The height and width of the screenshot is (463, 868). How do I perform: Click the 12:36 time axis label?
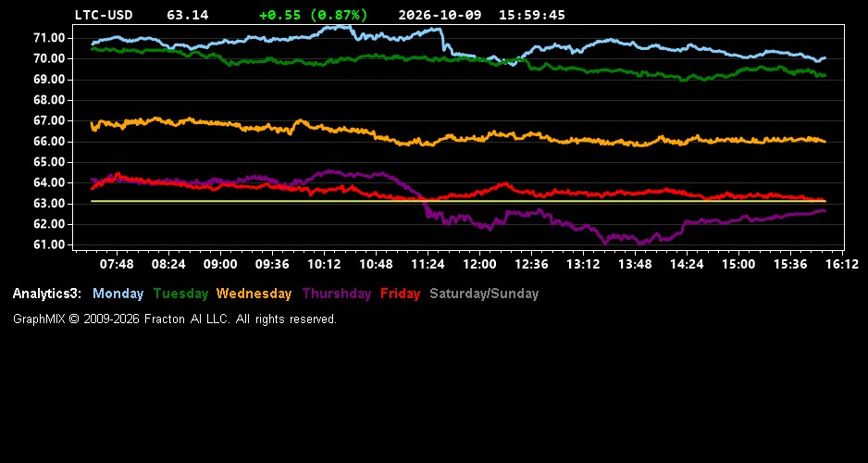coord(531,265)
